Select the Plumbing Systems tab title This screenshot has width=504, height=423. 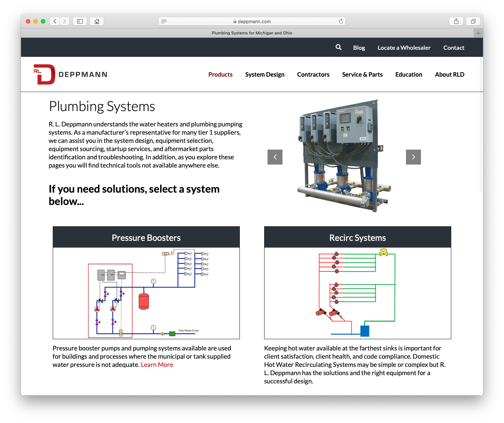pos(252,33)
